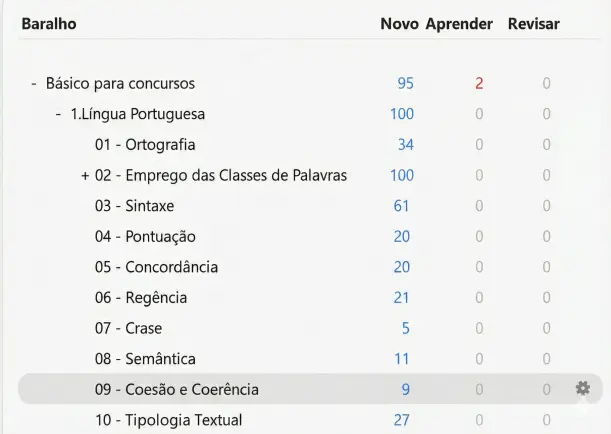Open the 05 - Concordância deck
This screenshot has width=611, height=434.
coord(156,267)
